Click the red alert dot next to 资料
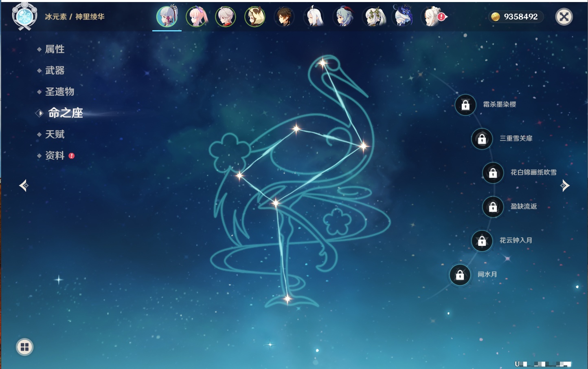588x369 pixels. [72, 156]
